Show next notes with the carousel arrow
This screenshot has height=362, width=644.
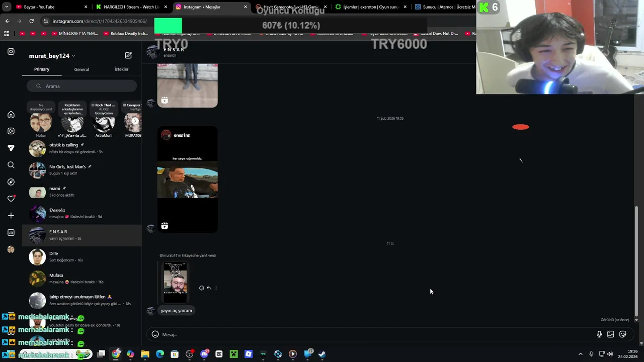[135, 121]
